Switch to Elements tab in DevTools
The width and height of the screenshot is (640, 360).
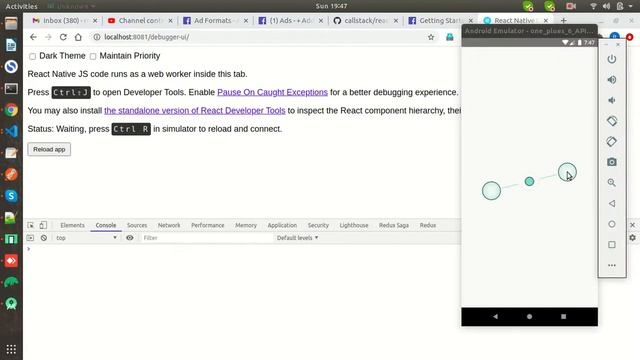click(72, 225)
